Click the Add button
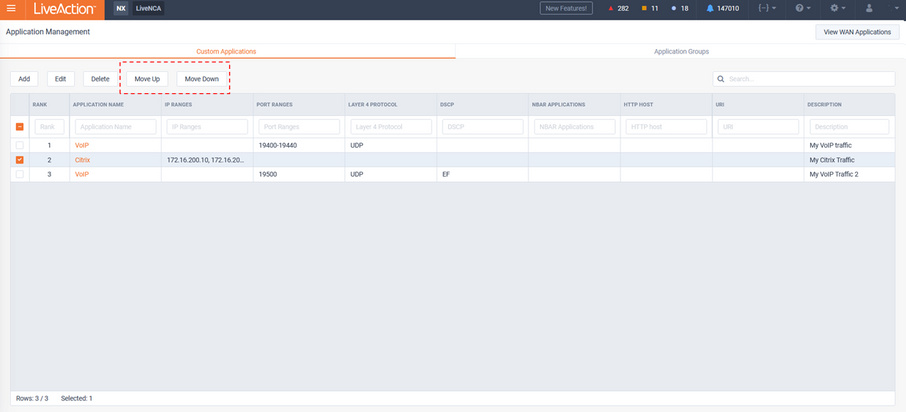 point(24,79)
